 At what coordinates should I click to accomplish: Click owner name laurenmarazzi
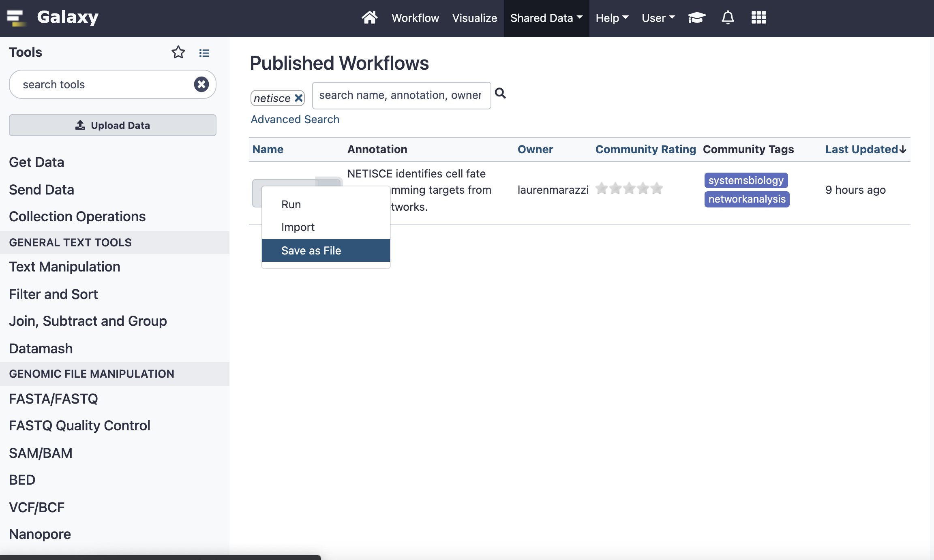553,190
